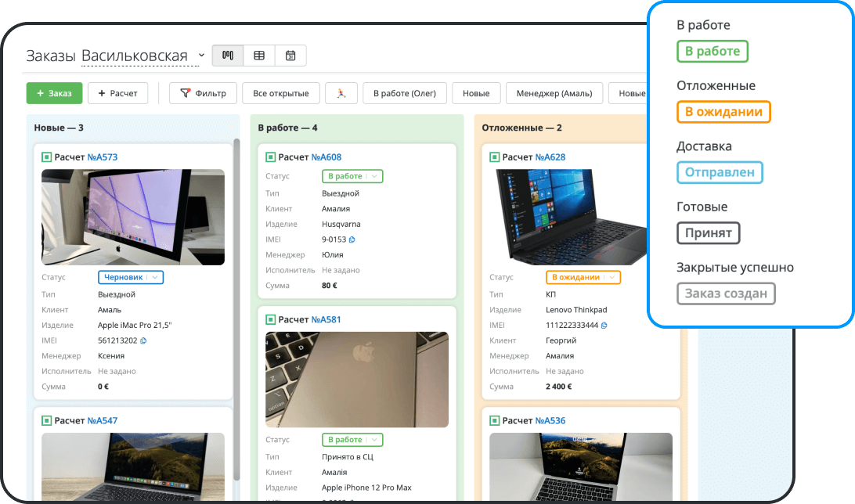
Task: Open Черновик status dropdown on A573
Action: click(131, 277)
